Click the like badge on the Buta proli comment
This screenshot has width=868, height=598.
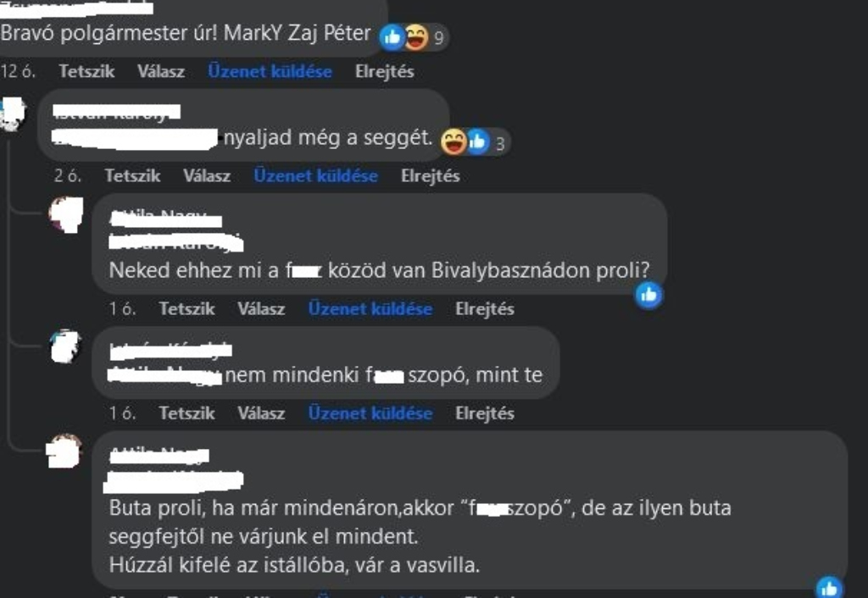(x=829, y=588)
